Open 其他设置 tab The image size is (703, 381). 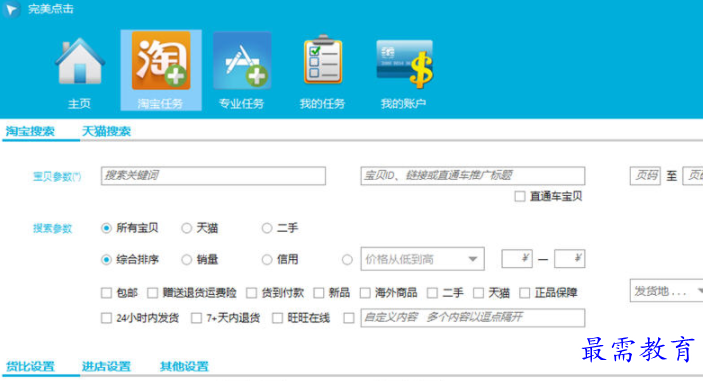[x=184, y=366]
